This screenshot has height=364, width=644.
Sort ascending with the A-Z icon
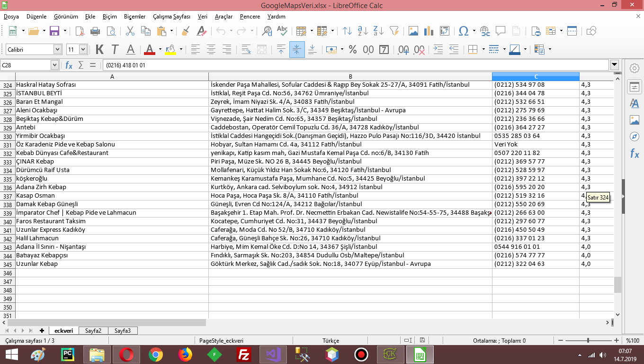click(363, 31)
